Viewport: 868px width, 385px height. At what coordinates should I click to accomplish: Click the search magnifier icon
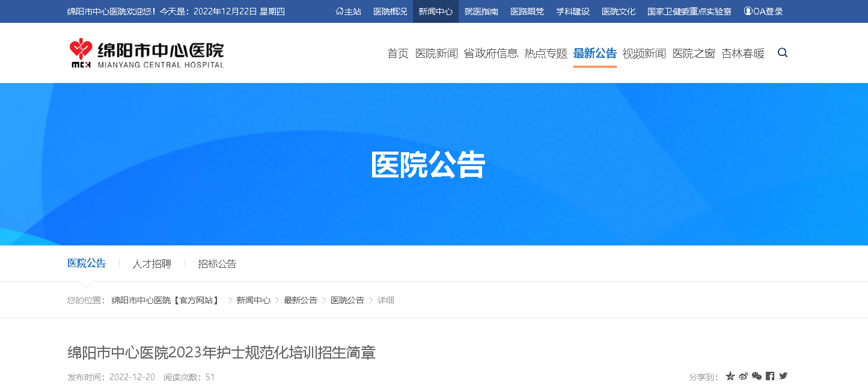782,53
